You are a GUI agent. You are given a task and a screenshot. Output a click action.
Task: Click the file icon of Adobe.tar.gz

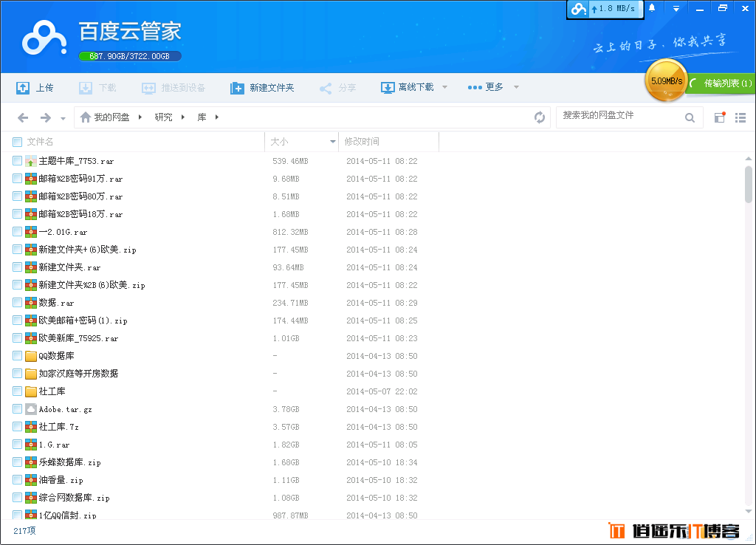click(31, 409)
